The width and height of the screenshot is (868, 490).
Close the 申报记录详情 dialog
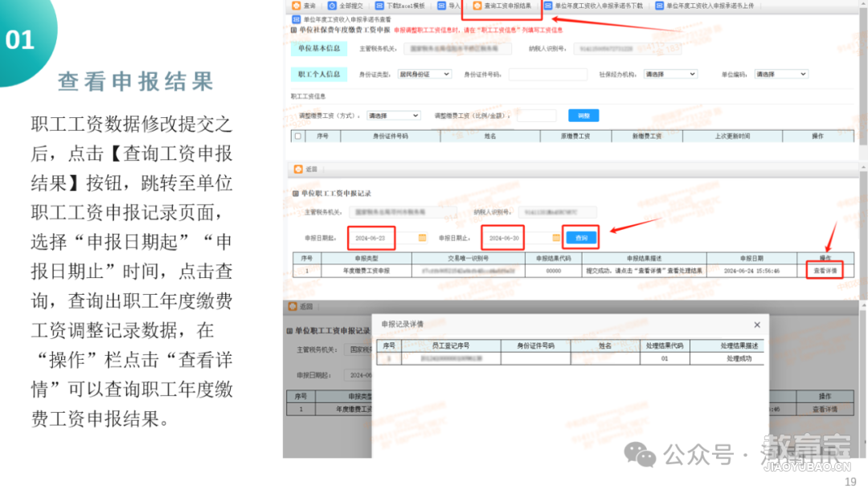click(x=757, y=325)
